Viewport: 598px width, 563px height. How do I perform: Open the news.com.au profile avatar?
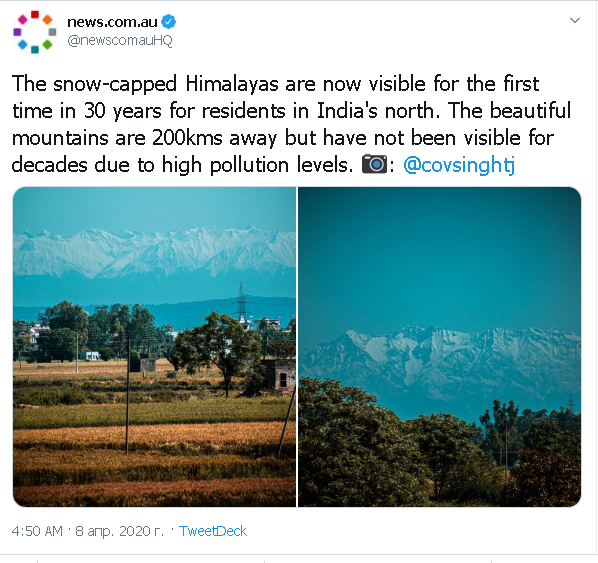point(35,32)
